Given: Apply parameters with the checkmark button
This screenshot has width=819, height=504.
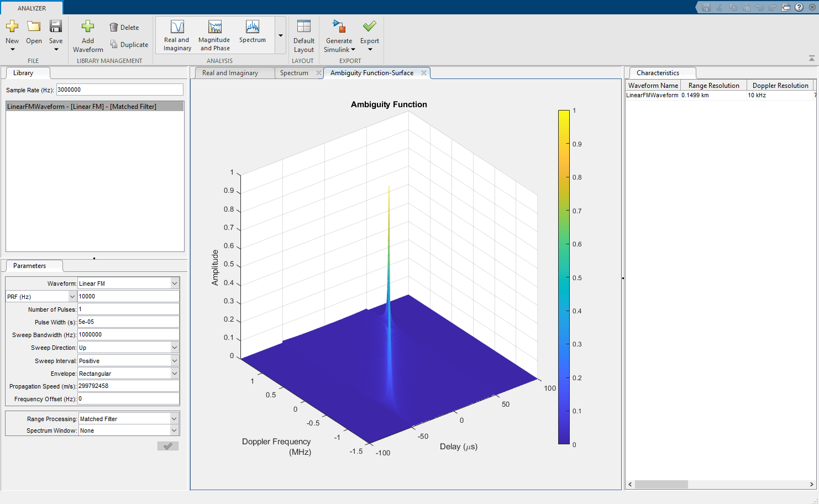Looking at the screenshot, I should coord(167,445).
